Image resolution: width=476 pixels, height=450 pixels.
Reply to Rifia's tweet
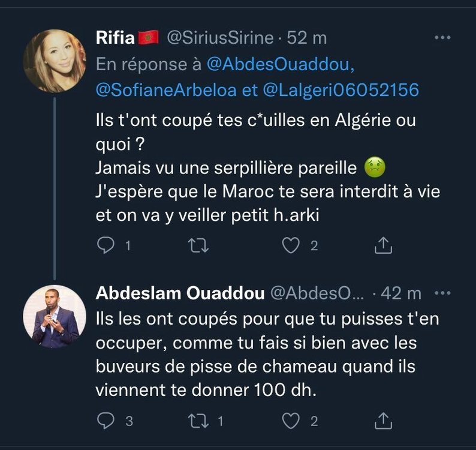click(x=106, y=245)
